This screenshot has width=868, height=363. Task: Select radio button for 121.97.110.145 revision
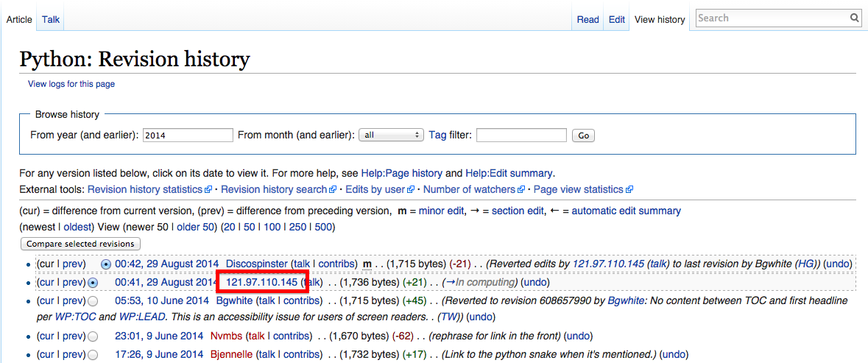coord(93,283)
